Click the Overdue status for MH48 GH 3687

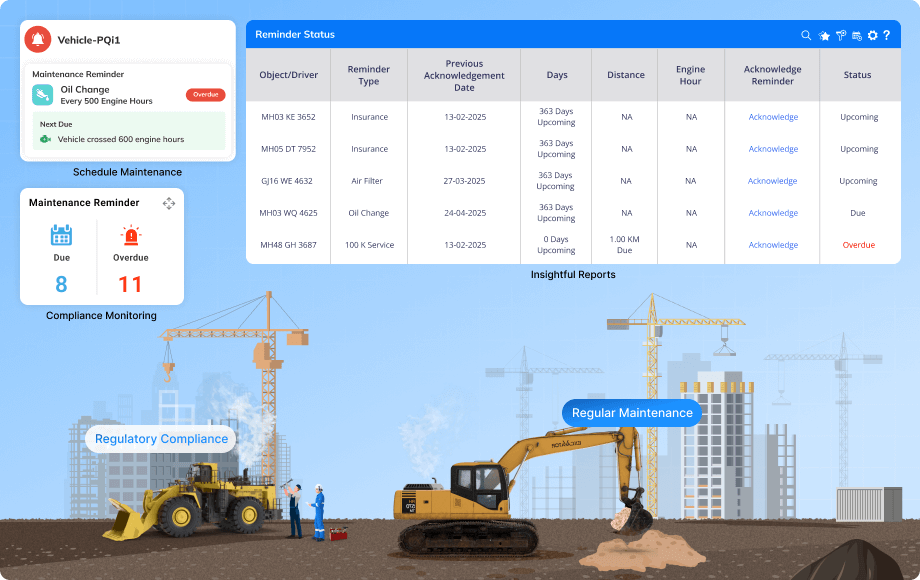click(x=857, y=244)
